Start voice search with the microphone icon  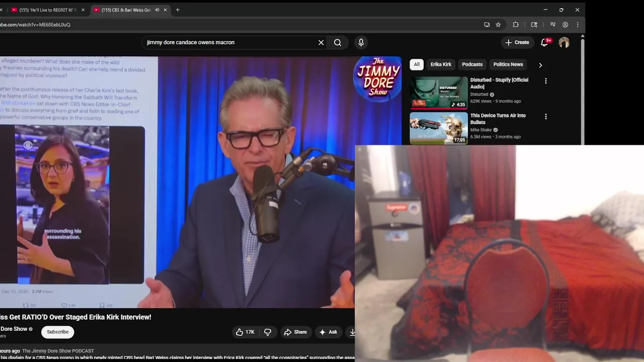361,43
